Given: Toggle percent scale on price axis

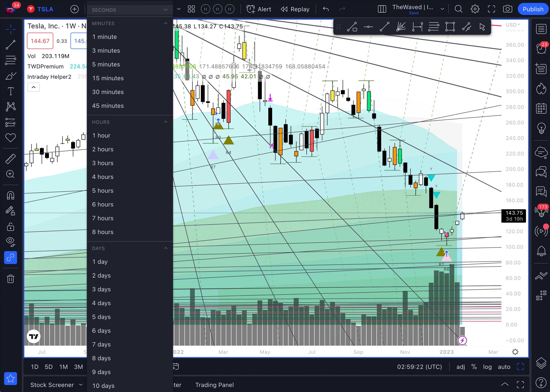Looking at the screenshot, I should (x=474, y=367).
